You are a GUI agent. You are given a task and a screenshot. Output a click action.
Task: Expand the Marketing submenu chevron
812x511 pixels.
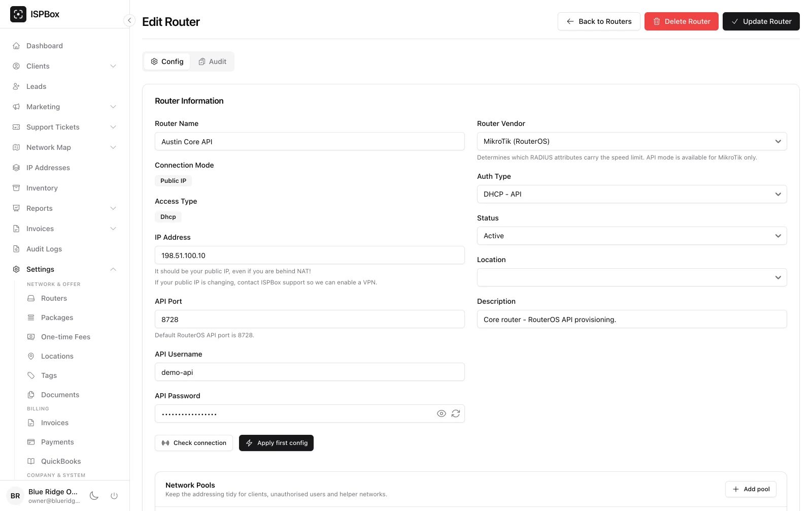pyautogui.click(x=113, y=107)
